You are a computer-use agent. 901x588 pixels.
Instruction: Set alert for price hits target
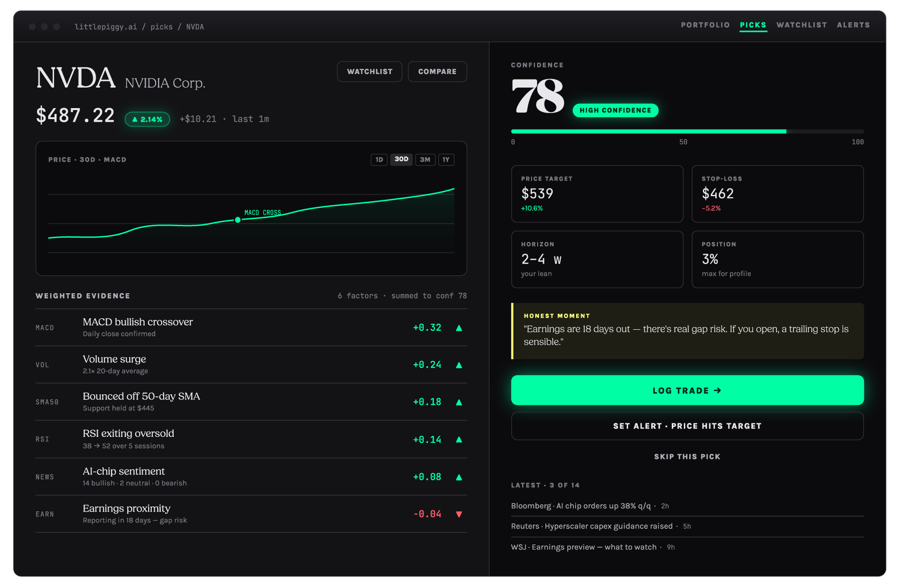pos(687,426)
